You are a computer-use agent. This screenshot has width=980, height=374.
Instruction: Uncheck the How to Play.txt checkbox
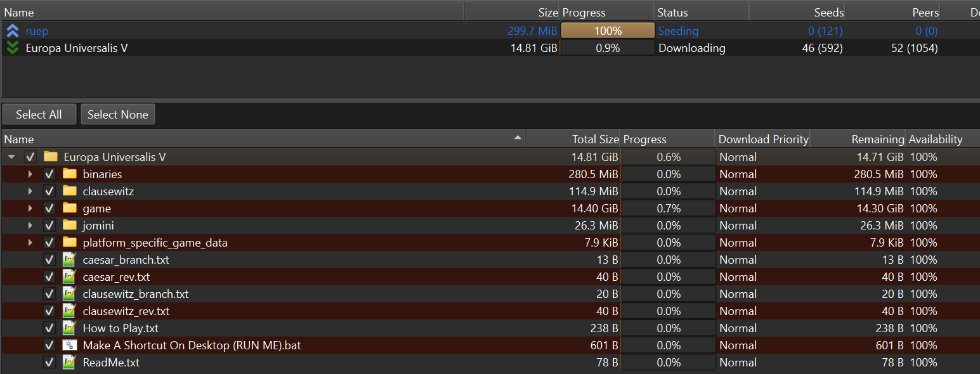click(49, 328)
